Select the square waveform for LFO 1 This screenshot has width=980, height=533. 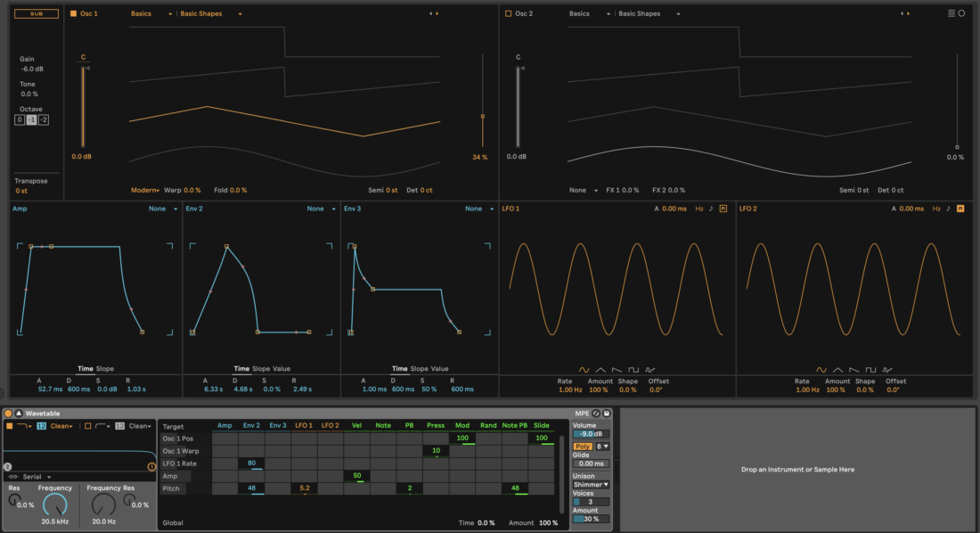click(x=633, y=370)
